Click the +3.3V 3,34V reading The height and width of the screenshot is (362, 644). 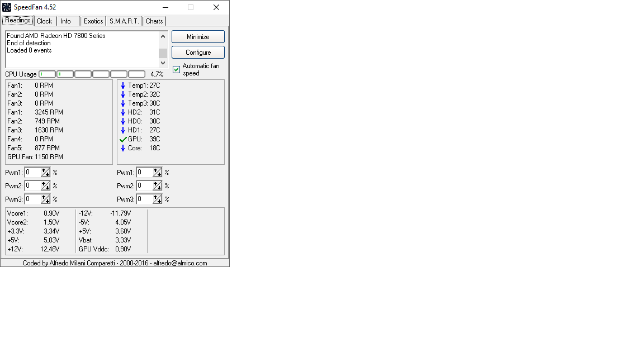34,231
